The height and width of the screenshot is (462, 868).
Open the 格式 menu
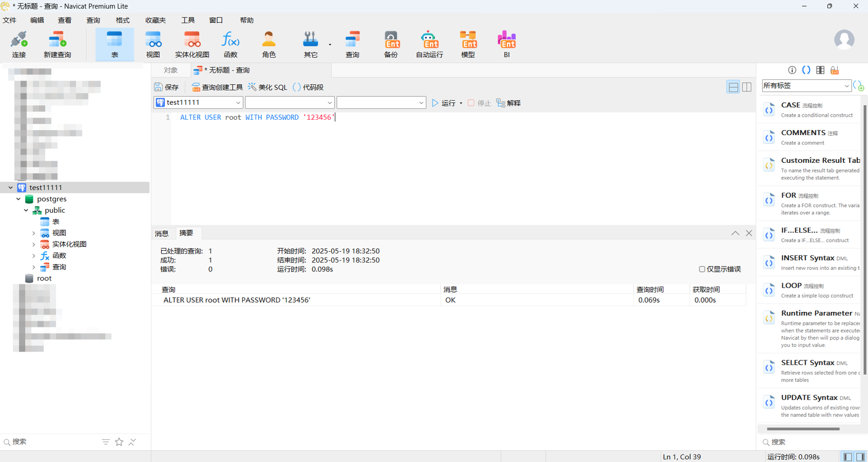[x=123, y=20]
